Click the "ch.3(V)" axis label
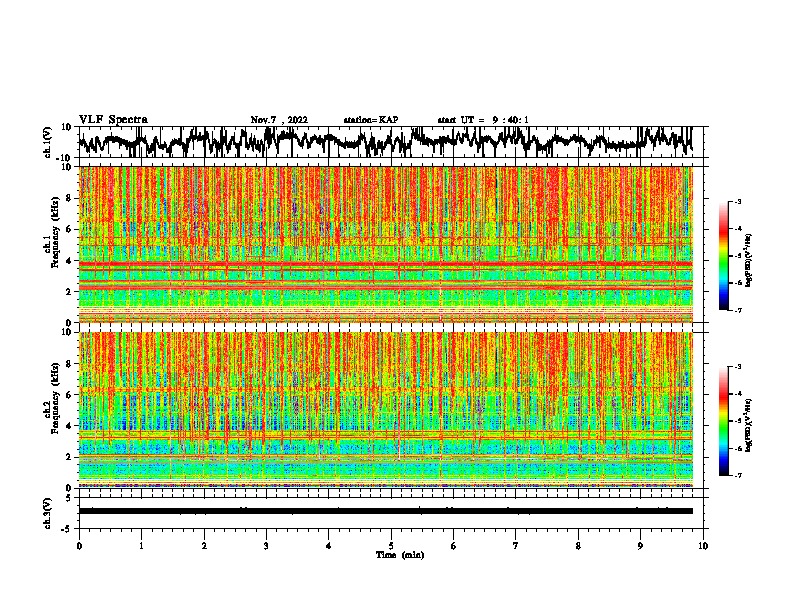This screenshot has height=612, width=792. 47,513
